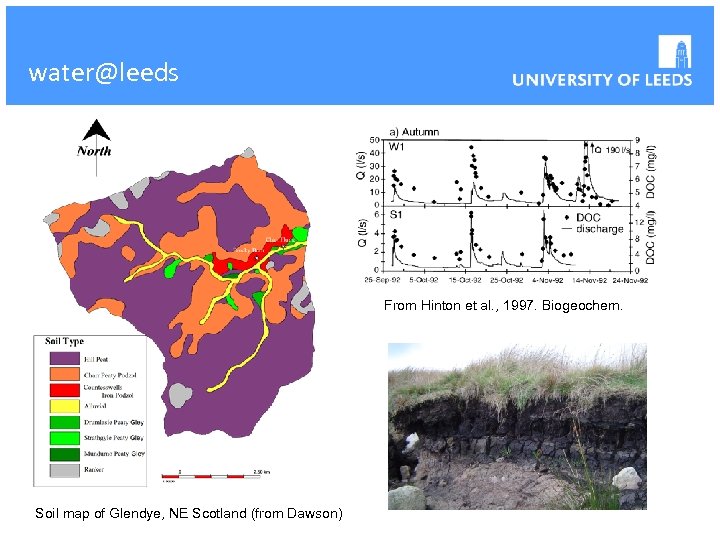Click the Drumlasie Peaty Gley legend label
Screen dimensions: 720x540
(113, 422)
